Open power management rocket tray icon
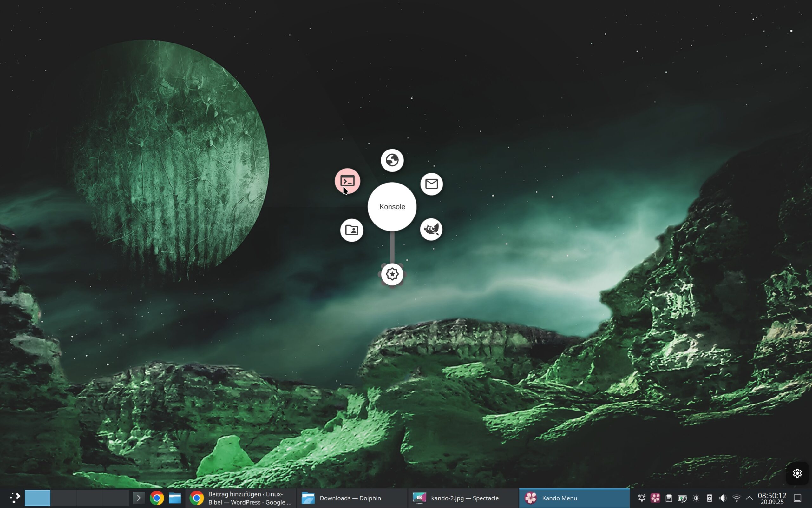812x508 pixels. 682,498
